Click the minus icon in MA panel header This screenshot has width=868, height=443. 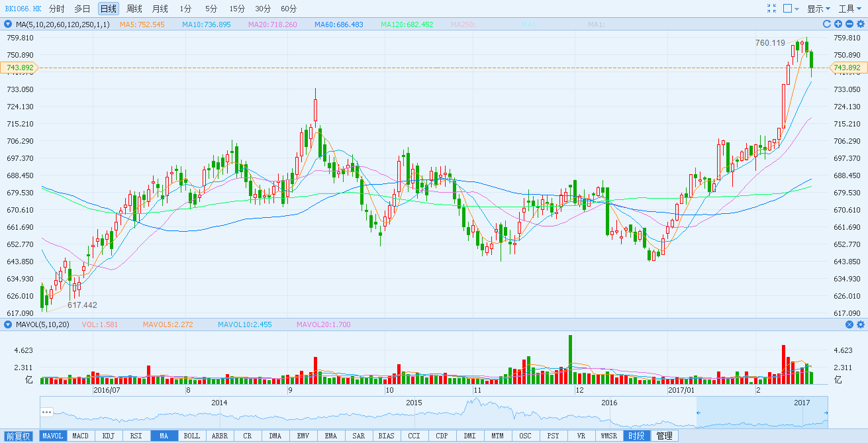pos(849,25)
